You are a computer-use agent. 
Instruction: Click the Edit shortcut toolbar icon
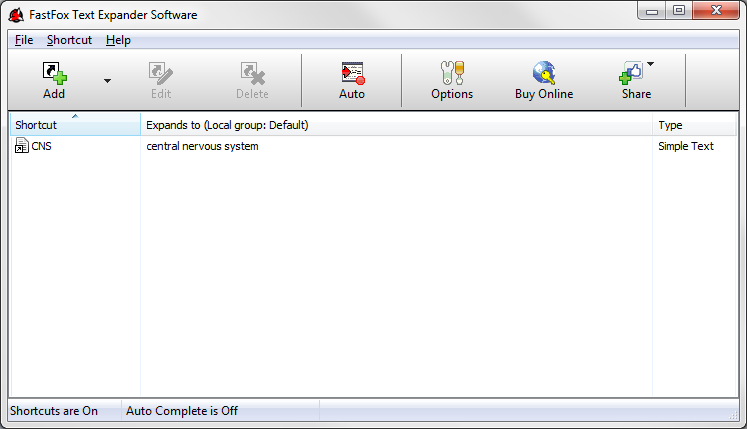pyautogui.click(x=160, y=74)
